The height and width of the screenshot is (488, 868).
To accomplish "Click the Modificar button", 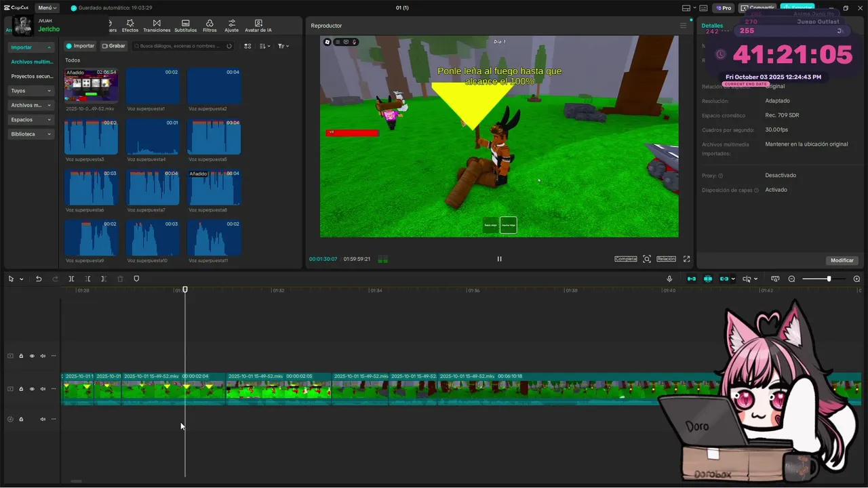I will click(x=842, y=260).
